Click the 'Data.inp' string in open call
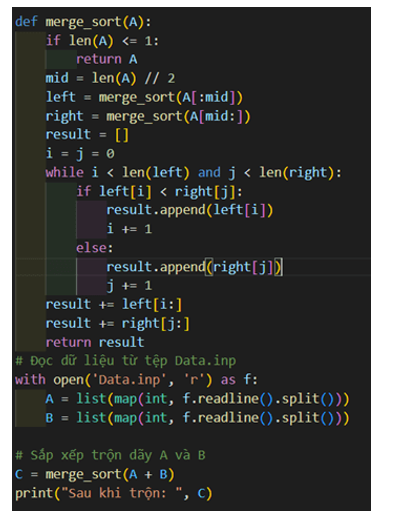Viewport: 395px width, 514px height. click(129, 380)
